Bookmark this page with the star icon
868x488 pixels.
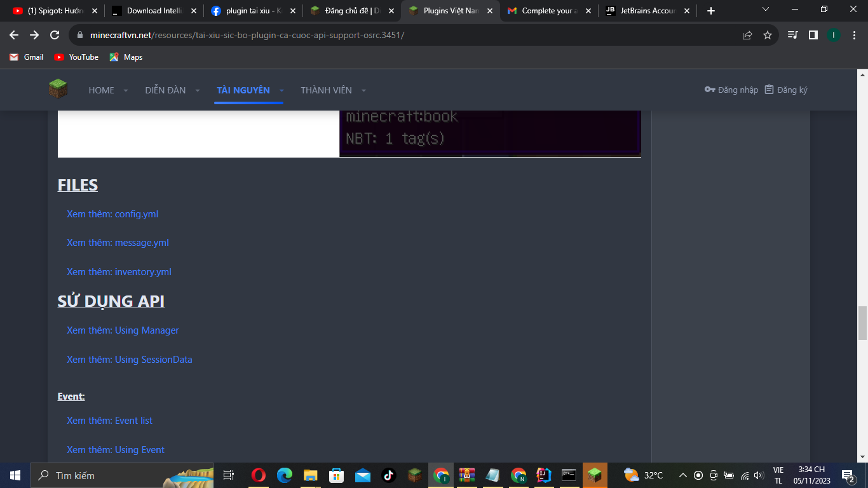click(x=768, y=35)
